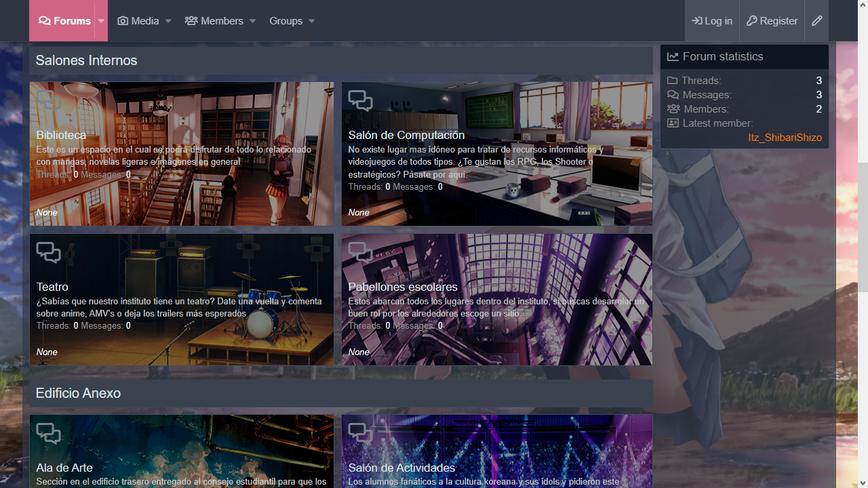The width and height of the screenshot is (868, 488).
Task: Click 'None' latest post under Pabellones escolares
Action: [x=359, y=352]
